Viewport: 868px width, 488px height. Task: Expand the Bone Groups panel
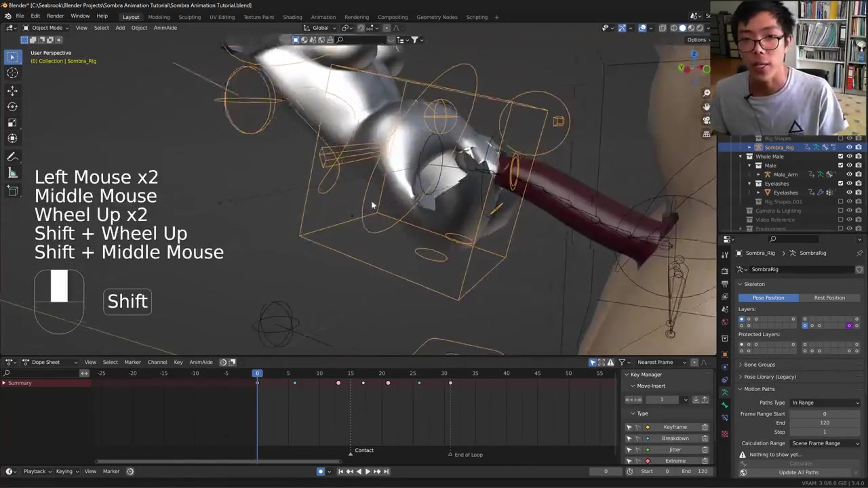tap(759, 365)
